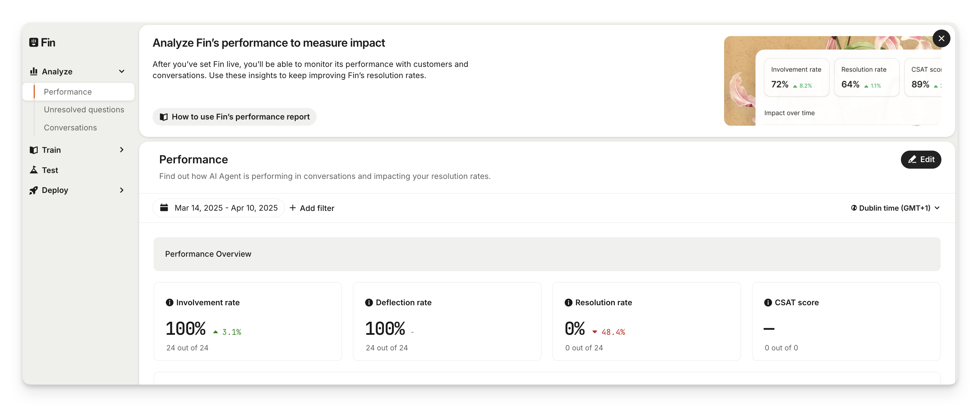Click Involvement rate info icon

click(170, 302)
